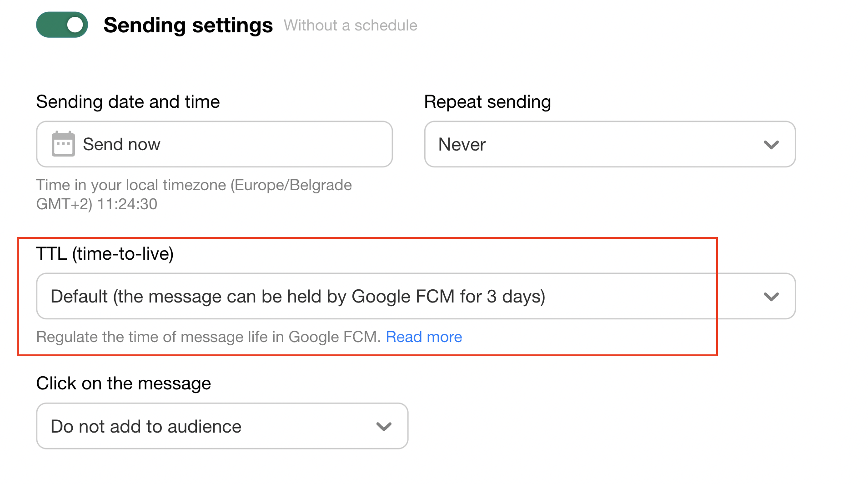Image resolution: width=868 pixels, height=484 pixels.
Task: Select the Never text in Repeat sending
Action: pos(462,145)
